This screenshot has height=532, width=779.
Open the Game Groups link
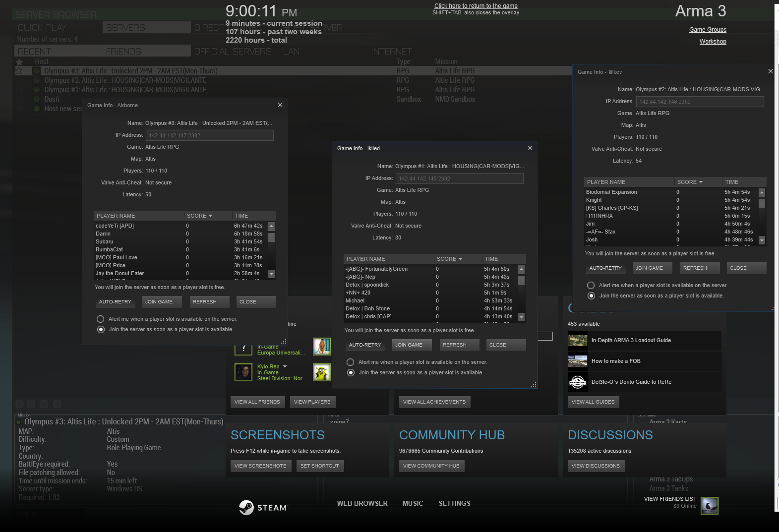pos(708,30)
